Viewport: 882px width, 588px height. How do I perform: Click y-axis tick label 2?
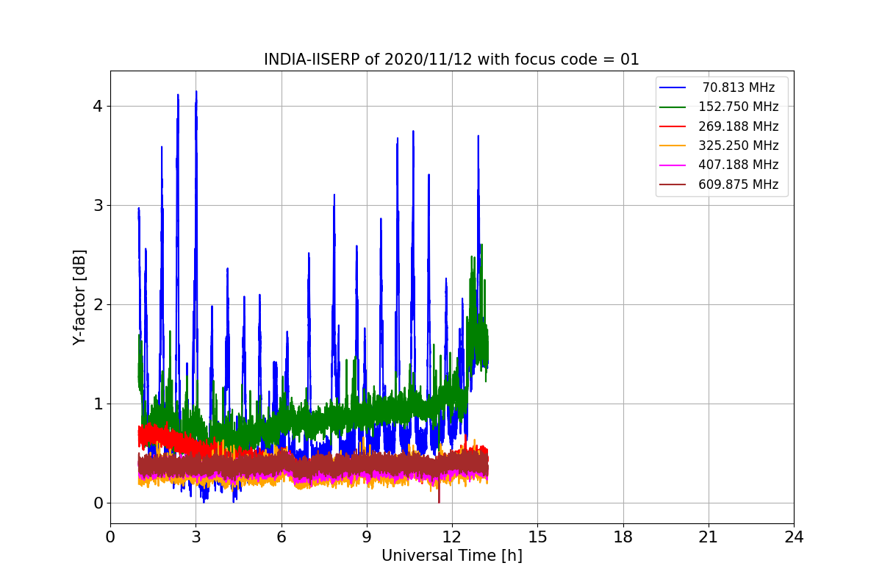coord(98,304)
